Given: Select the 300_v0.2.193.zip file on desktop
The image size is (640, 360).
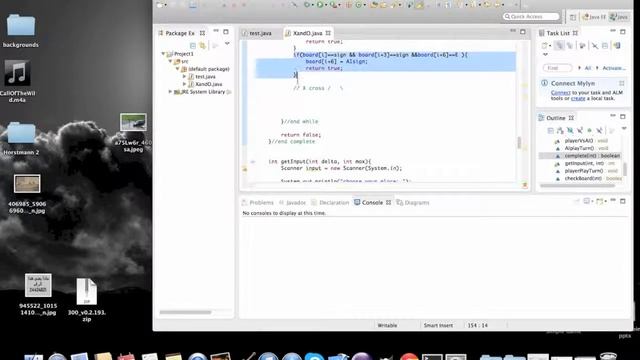Looking at the screenshot, I should point(87,300).
